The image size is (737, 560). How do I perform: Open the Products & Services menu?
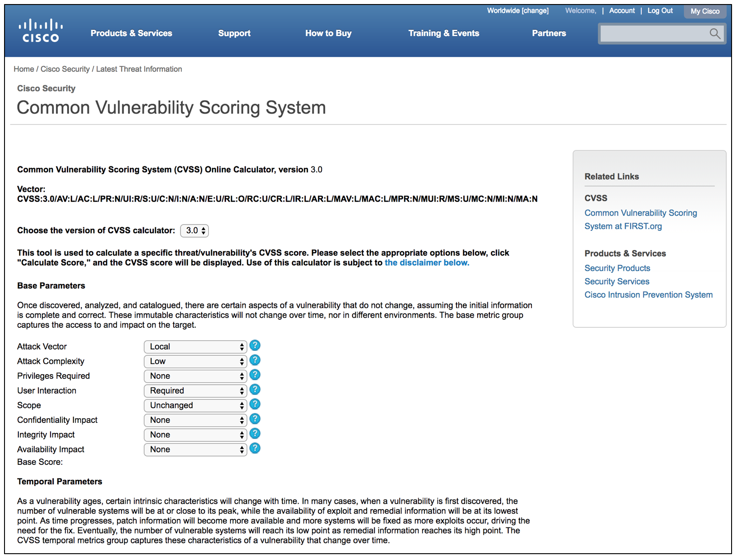(x=131, y=33)
